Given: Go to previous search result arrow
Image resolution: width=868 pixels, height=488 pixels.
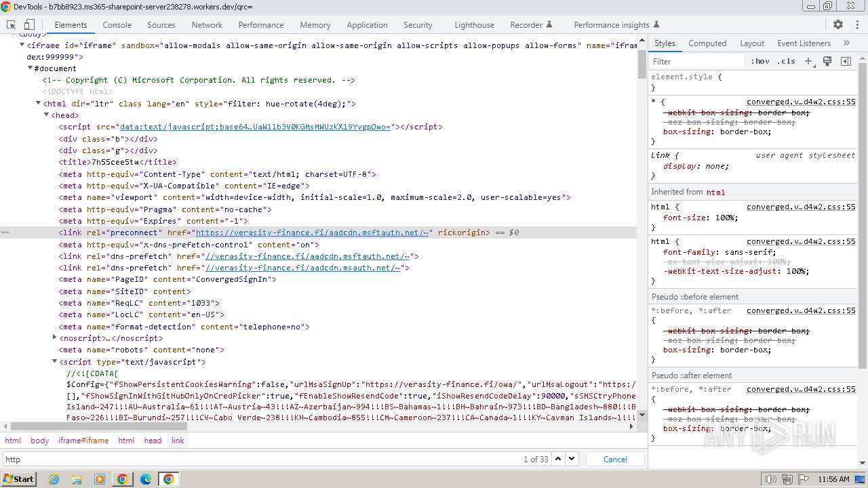Looking at the screenshot, I should (558, 459).
